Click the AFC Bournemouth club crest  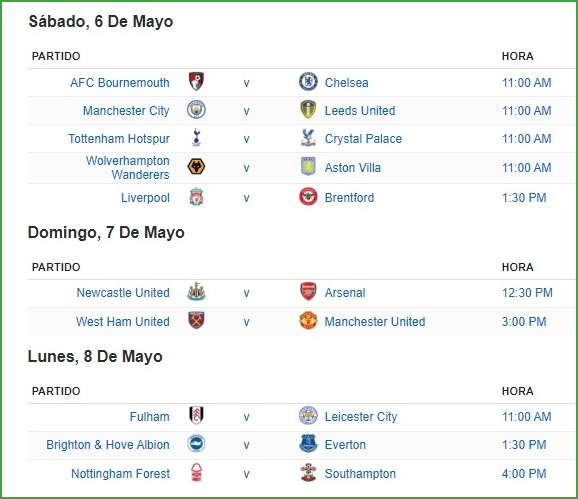(x=196, y=81)
